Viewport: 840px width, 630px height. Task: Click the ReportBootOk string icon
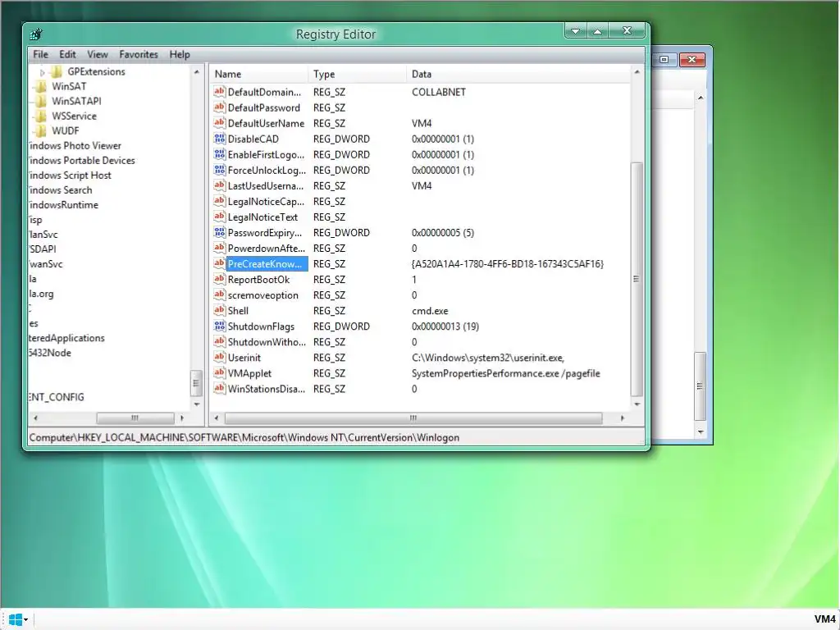[219, 279]
